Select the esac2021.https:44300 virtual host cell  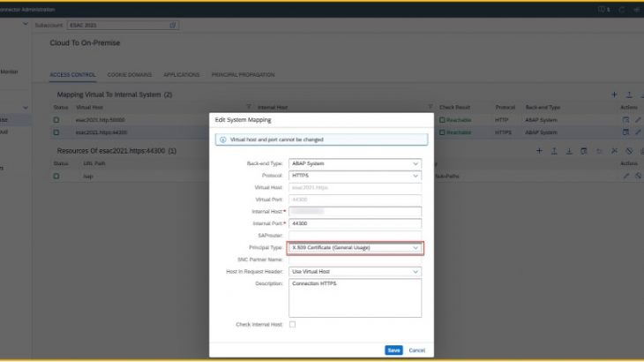tap(101, 132)
